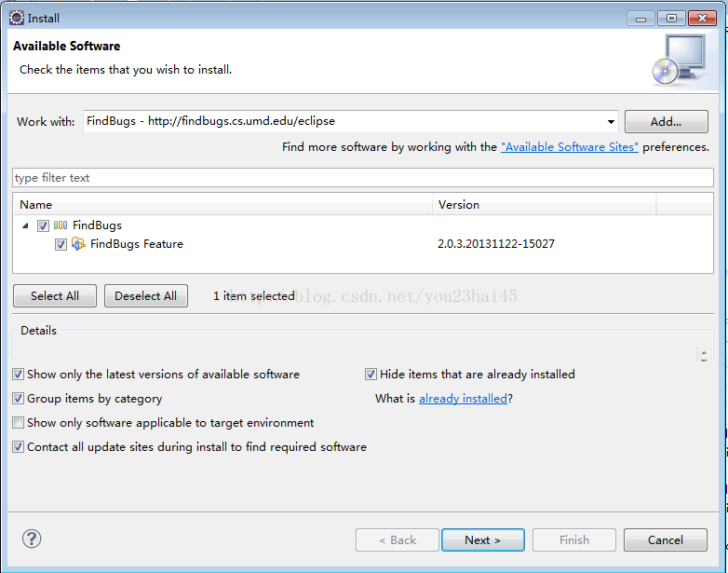Toggle Contact all update sites checkbox
This screenshot has width=728, height=573.
(x=18, y=447)
